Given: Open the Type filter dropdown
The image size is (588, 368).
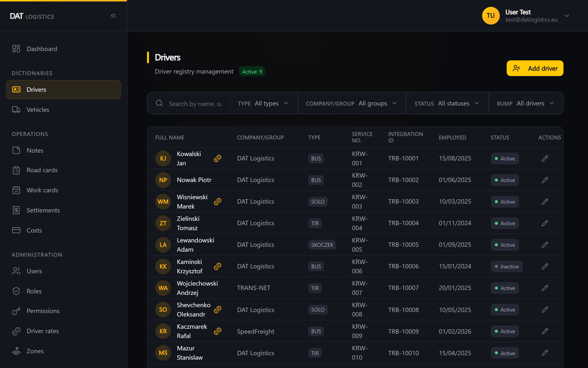Looking at the screenshot, I should click(x=264, y=103).
